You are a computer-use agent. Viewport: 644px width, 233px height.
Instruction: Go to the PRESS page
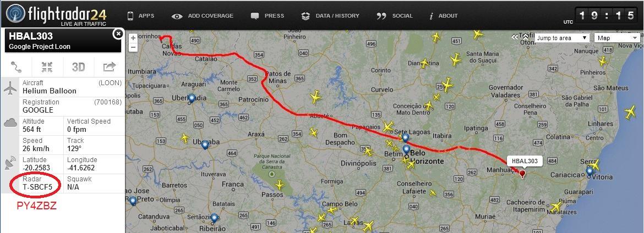tap(268, 16)
